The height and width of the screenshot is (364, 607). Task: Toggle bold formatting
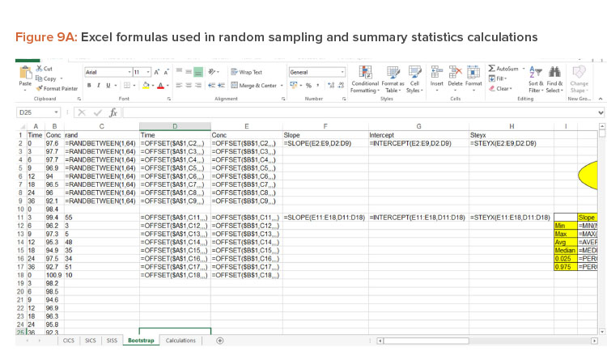(89, 86)
